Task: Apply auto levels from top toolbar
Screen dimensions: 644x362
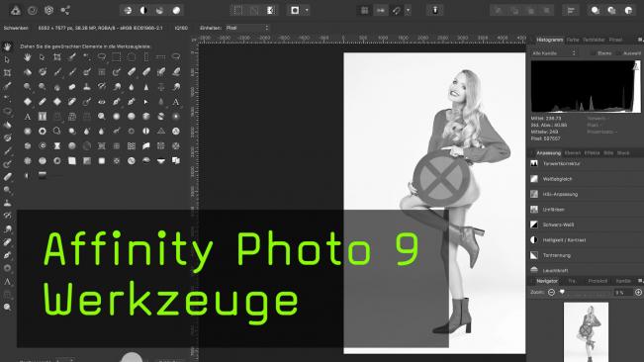Action: tap(128, 10)
